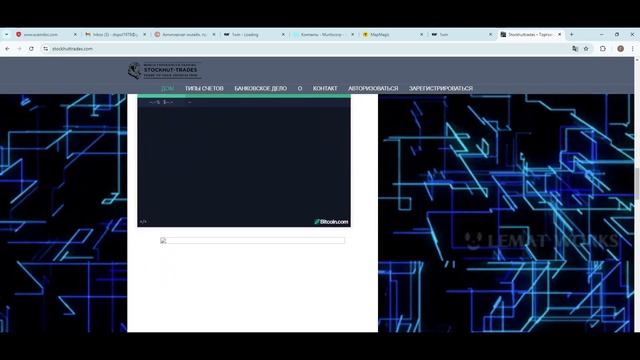640x360 pixels.
Task: Click the broken image placeholder
Action: point(252,240)
